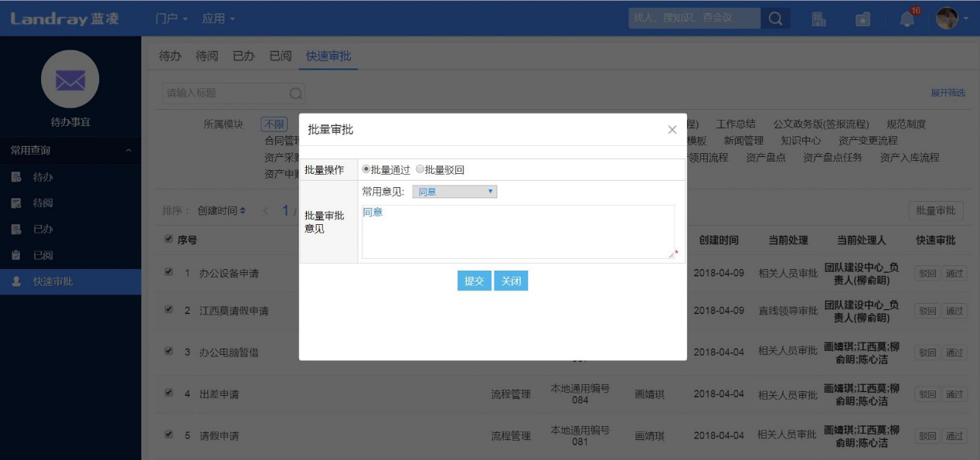This screenshot has height=460, width=980.
Task: Expand the 门户 dropdown menu
Action: coord(172,18)
